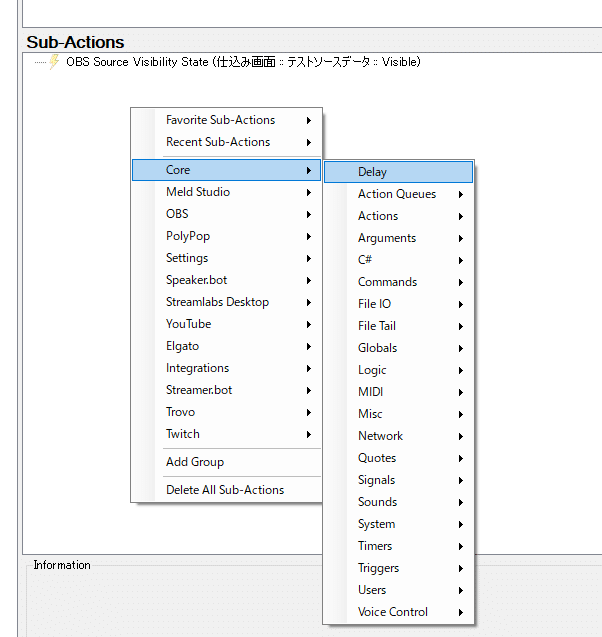Expand the Favorite Sub-Actions submenu arrow
602x637 pixels.
tap(309, 120)
